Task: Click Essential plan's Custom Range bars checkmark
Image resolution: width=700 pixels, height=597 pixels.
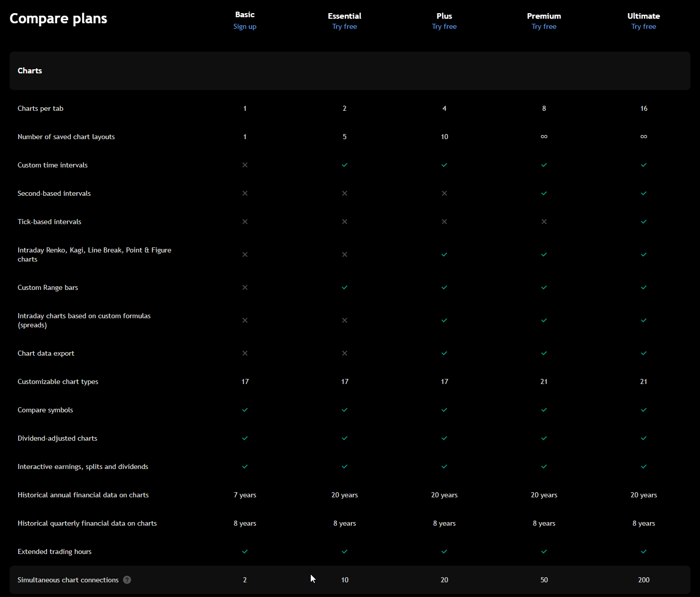Action: (344, 287)
